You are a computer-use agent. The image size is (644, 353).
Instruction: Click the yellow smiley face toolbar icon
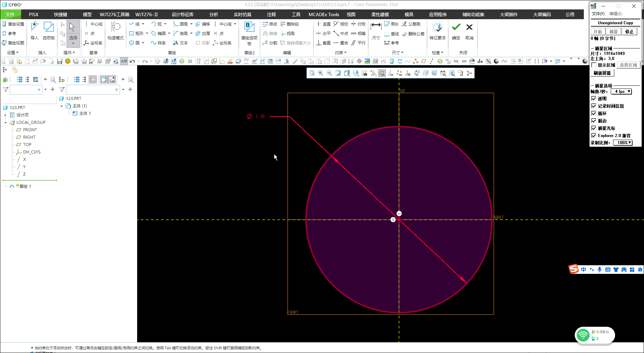[x=68, y=61]
